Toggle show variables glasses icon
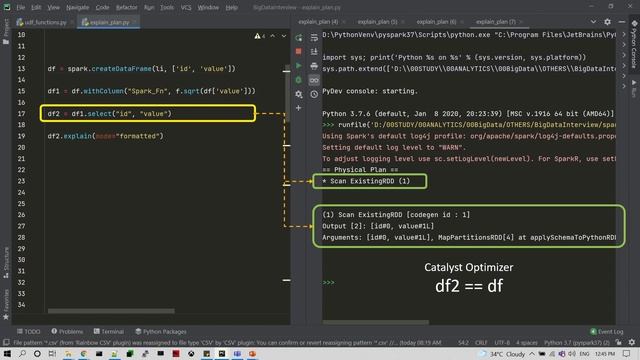The height and width of the screenshot is (360, 640). pos(314,80)
